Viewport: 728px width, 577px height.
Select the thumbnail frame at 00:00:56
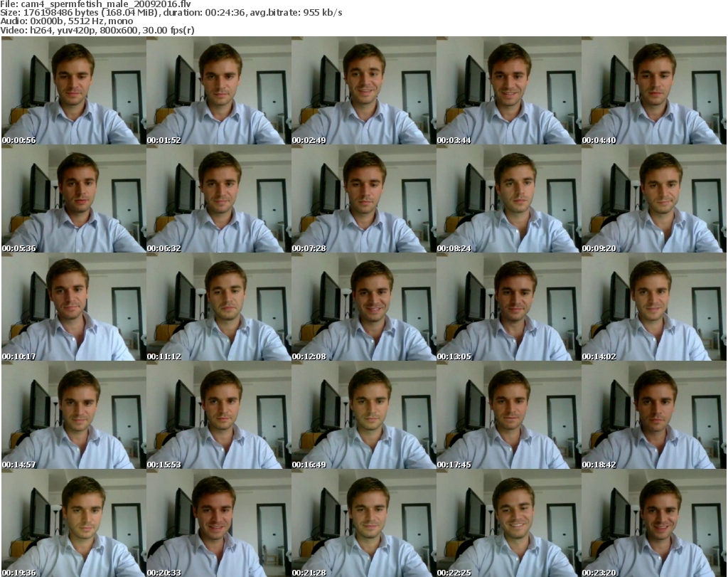[x=73, y=90]
